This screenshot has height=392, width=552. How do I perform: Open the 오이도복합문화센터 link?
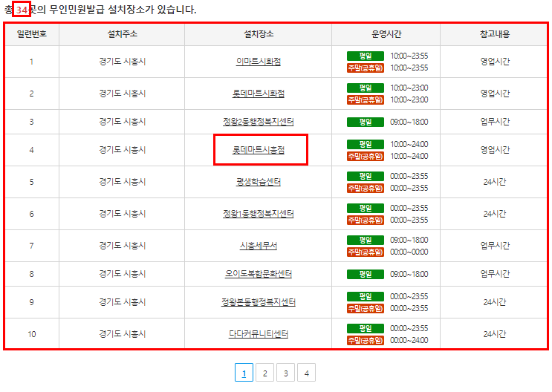259,274
